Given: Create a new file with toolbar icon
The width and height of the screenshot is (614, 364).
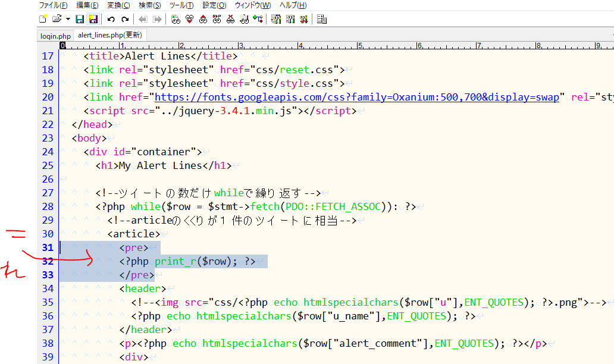Looking at the screenshot, I should pyautogui.click(x=43, y=19).
